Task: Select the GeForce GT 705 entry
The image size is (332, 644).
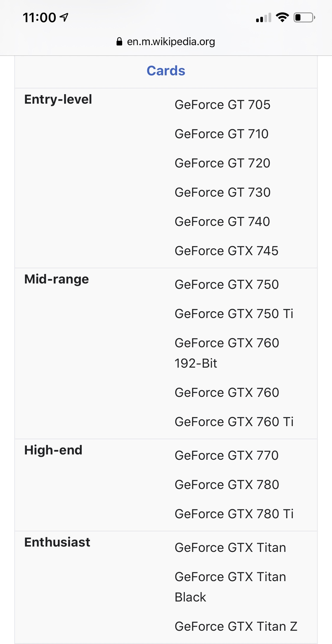Action: pos(222,105)
